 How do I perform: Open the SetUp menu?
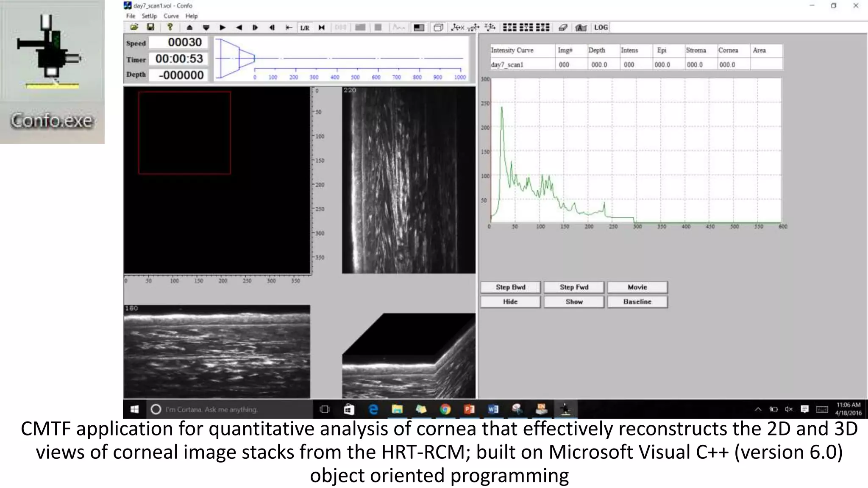(x=149, y=16)
